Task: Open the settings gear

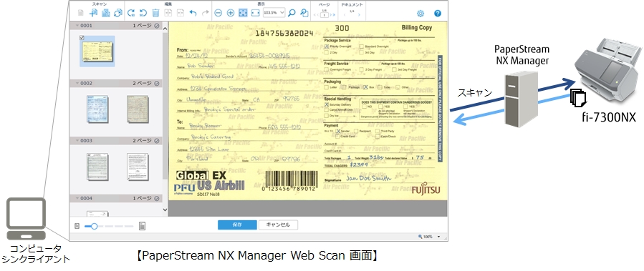Action: click(x=420, y=14)
